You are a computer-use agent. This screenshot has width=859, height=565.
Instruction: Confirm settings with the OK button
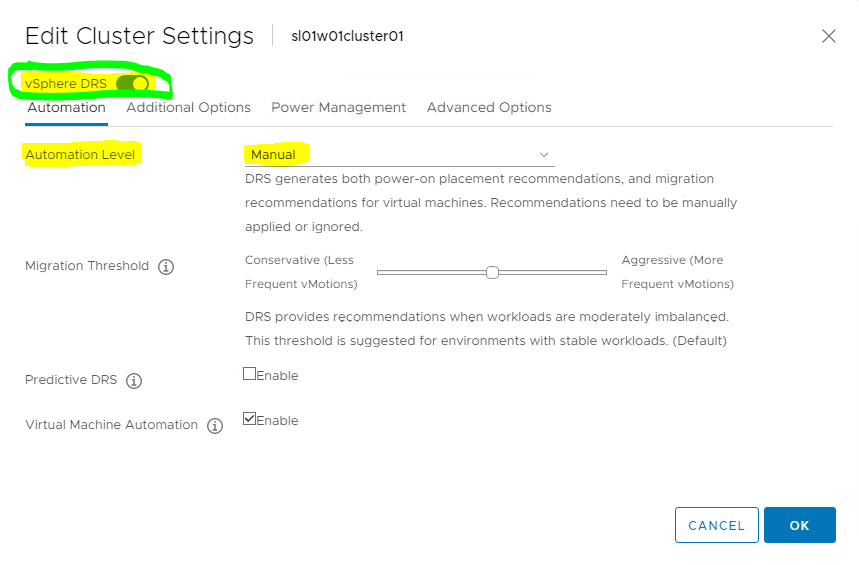coord(800,525)
